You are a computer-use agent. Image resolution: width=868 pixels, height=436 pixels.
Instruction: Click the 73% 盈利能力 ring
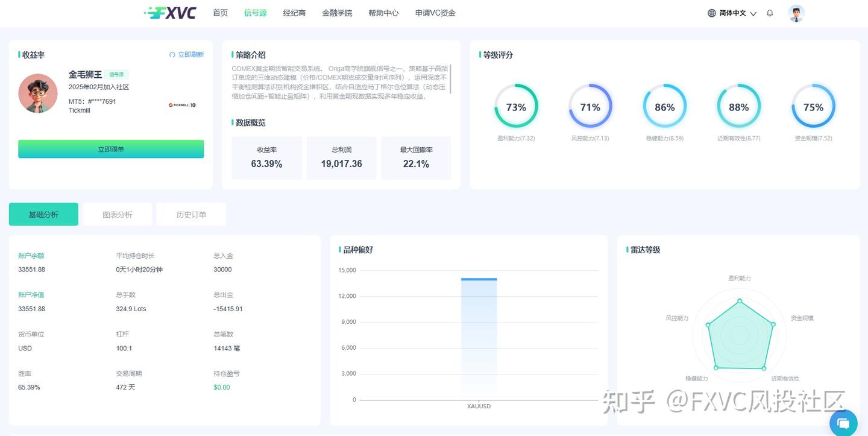[516, 107]
